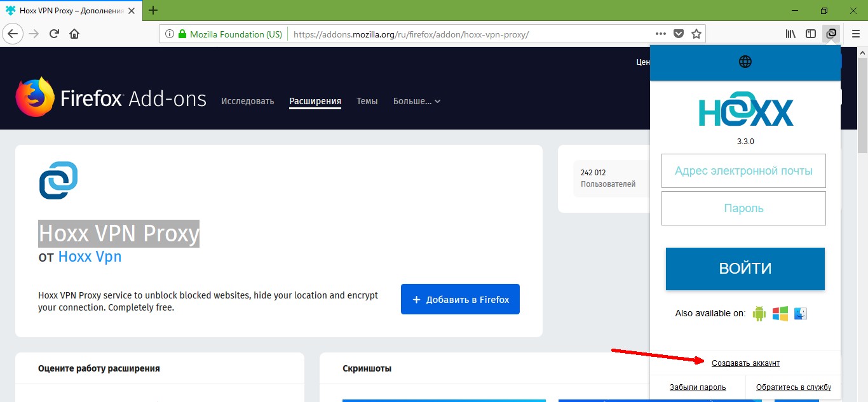Open the Hoxx Vpn author link
This screenshot has width=868, height=402.
(x=90, y=257)
